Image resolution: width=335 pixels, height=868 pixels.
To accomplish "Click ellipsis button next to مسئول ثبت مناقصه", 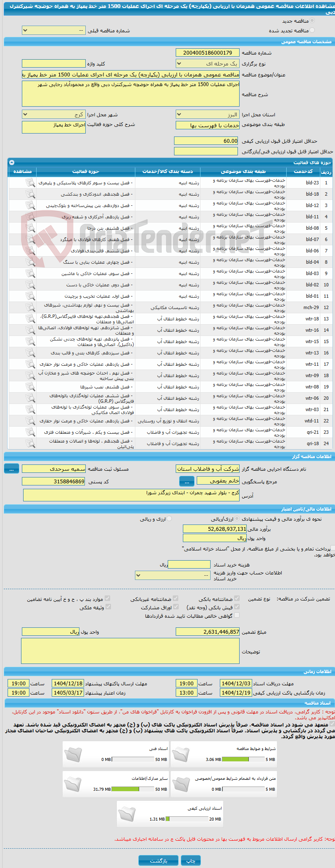I will click(11, 469).
